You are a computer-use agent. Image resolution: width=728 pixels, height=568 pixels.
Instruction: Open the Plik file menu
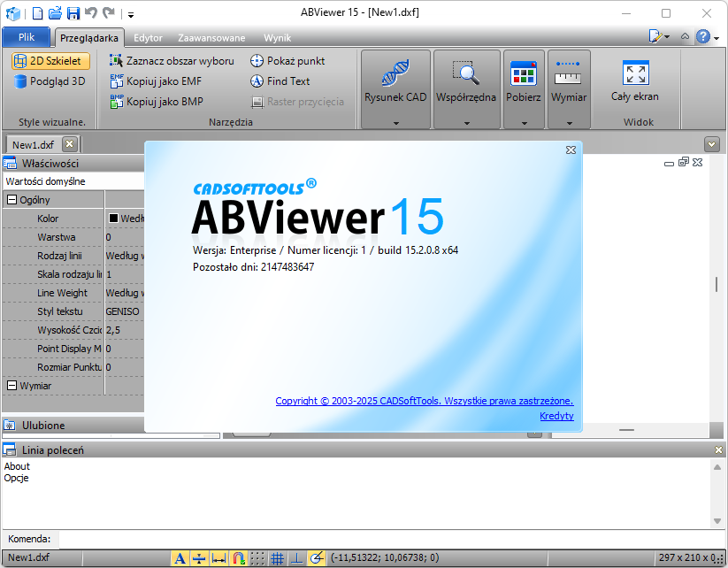tap(26, 37)
